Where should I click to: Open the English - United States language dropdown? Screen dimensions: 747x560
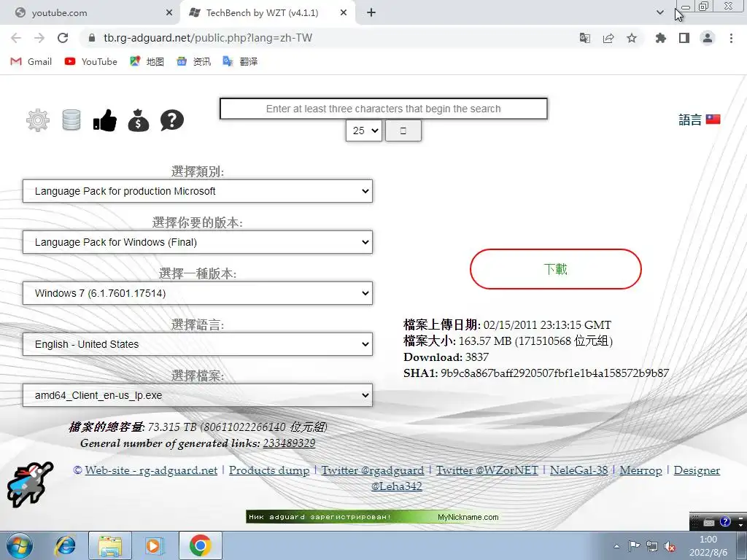(x=198, y=344)
